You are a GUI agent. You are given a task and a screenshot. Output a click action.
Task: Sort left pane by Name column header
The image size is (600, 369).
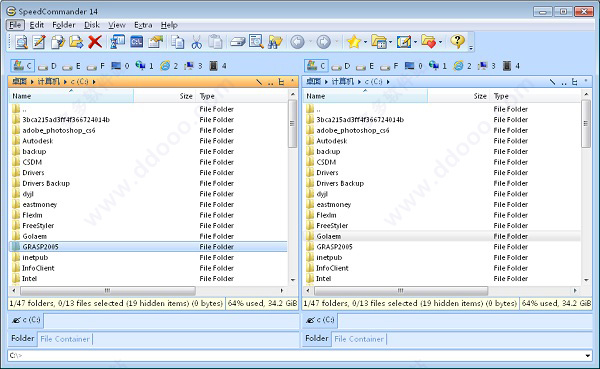(x=72, y=96)
